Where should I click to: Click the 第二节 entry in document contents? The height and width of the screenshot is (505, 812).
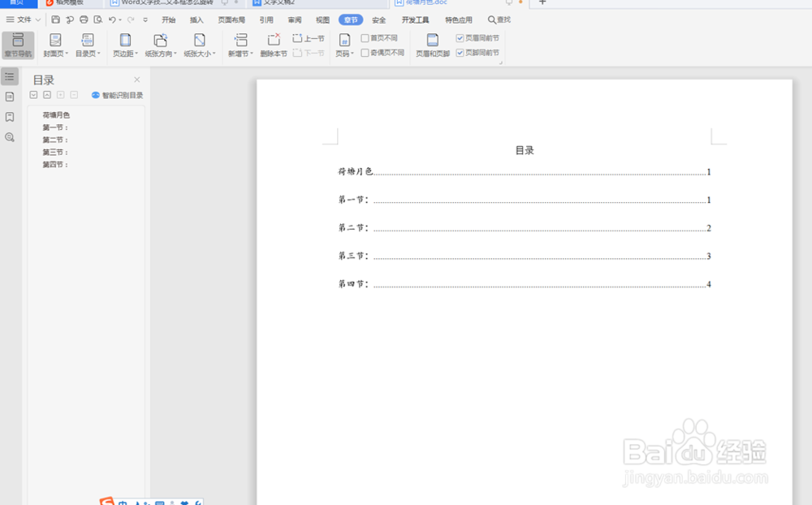pyautogui.click(x=524, y=228)
